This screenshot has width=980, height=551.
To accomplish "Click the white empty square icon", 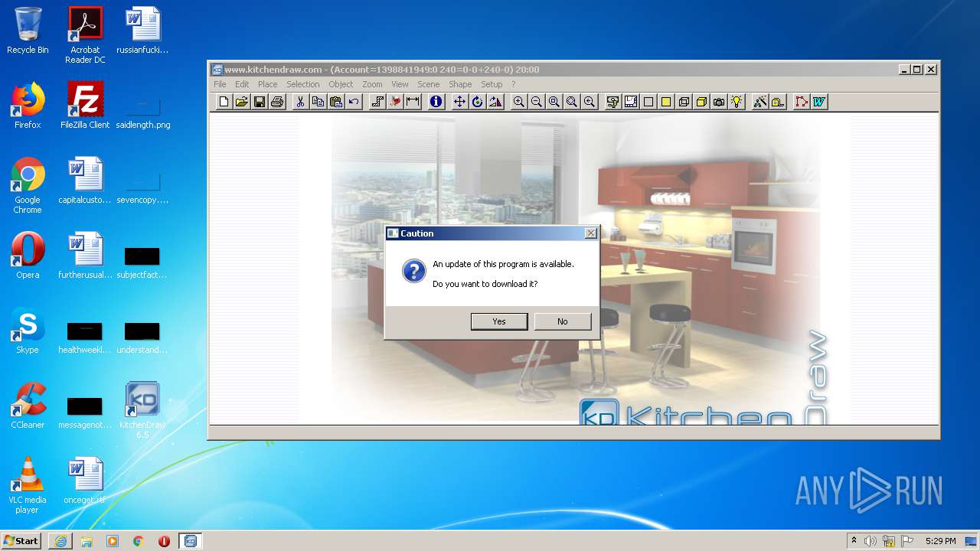I will coord(648,102).
